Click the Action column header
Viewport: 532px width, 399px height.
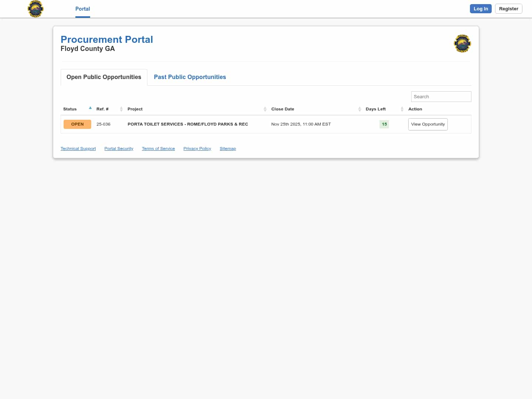pos(415,109)
